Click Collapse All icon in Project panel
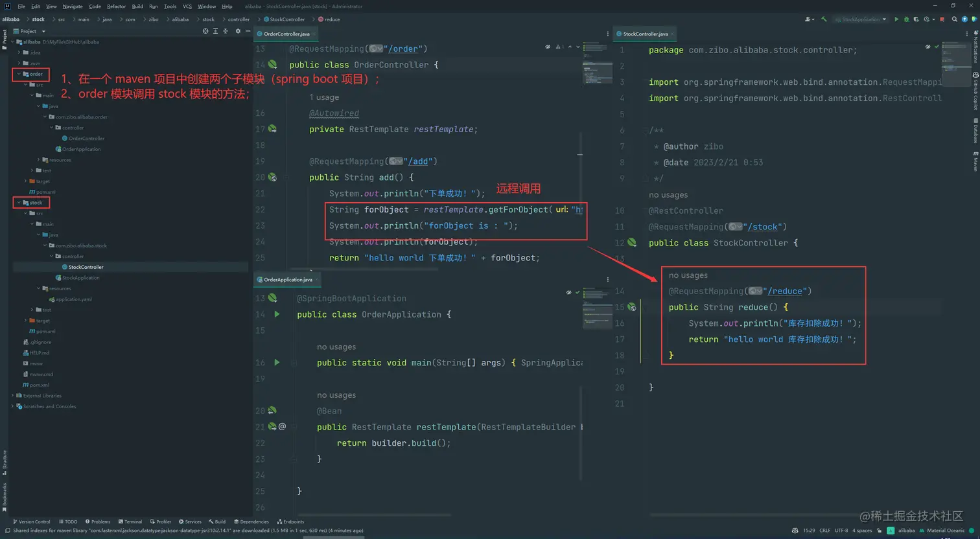The height and width of the screenshot is (539, 980). click(225, 31)
